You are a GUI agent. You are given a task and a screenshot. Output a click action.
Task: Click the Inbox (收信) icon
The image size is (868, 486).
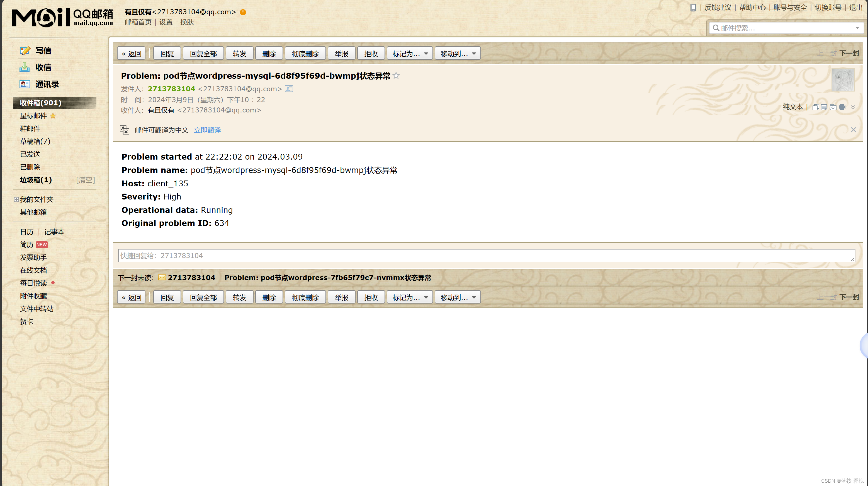click(24, 67)
